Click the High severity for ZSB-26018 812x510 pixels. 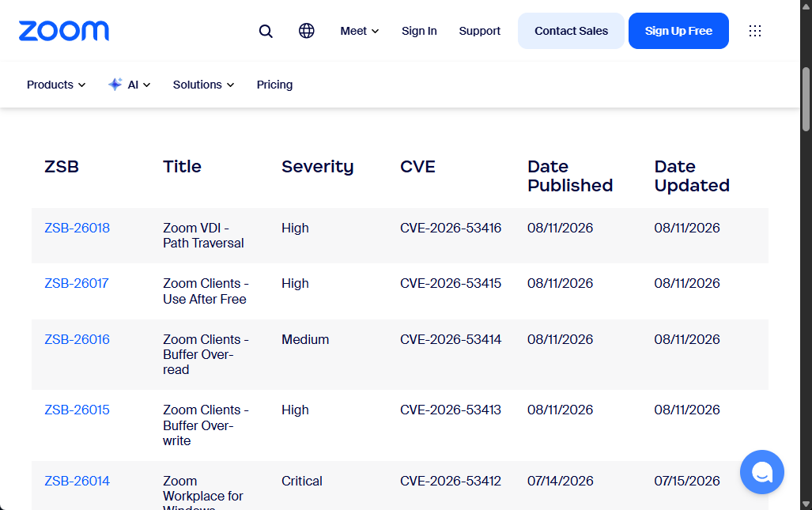click(295, 228)
